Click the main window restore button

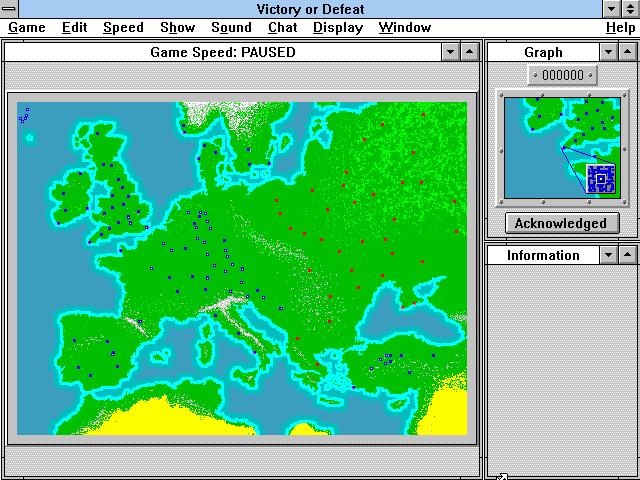click(x=630, y=9)
